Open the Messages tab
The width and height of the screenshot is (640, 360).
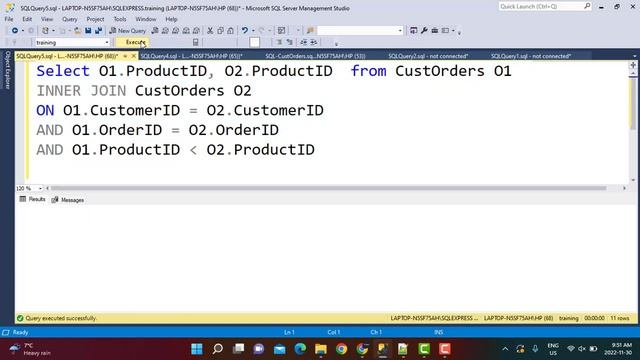(x=68, y=200)
